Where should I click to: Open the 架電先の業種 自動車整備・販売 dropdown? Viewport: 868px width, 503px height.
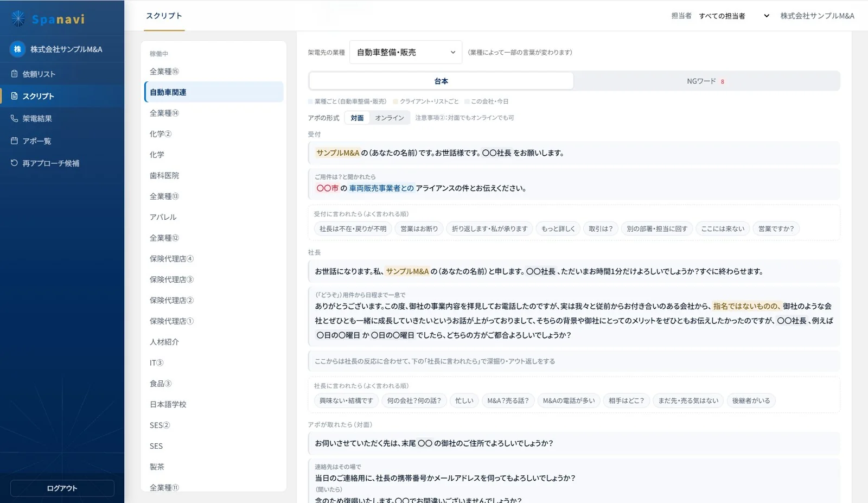[x=406, y=52]
